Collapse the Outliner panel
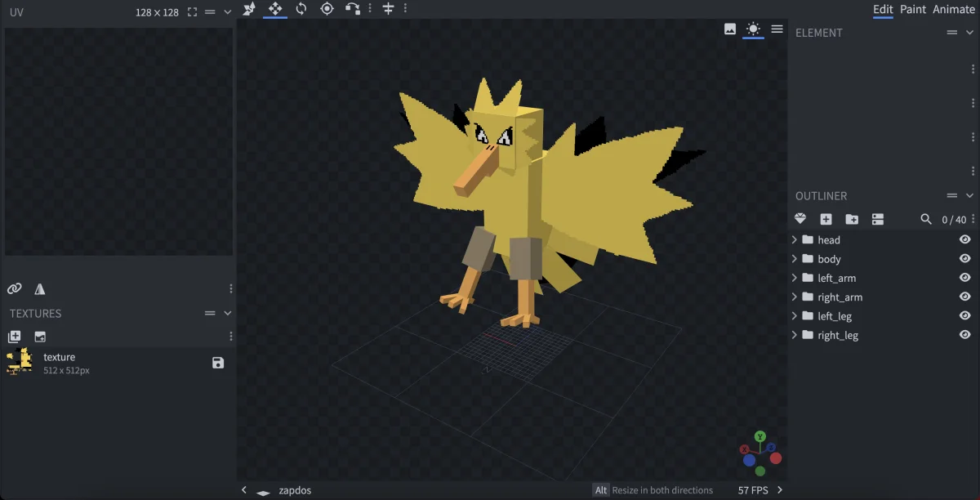Viewport: 980px width, 500px height. tap(969, 196)
